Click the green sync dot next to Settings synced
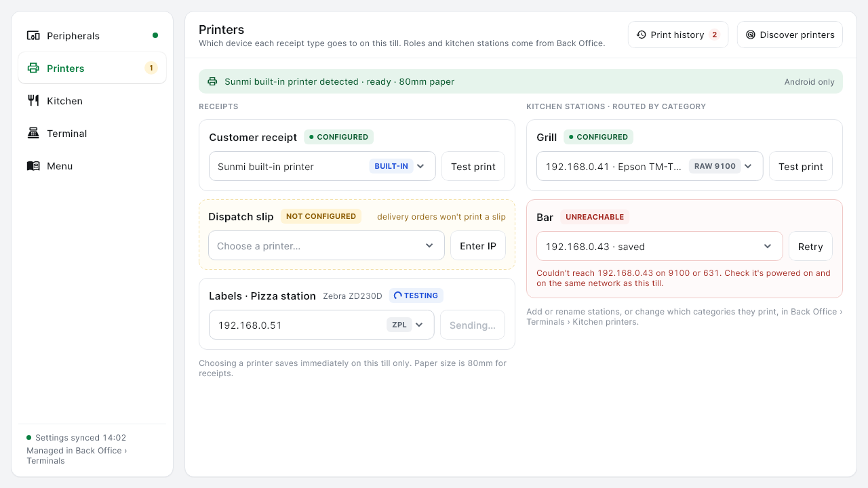This screenshot has width=868, height=488. click(x=29, y=438)
